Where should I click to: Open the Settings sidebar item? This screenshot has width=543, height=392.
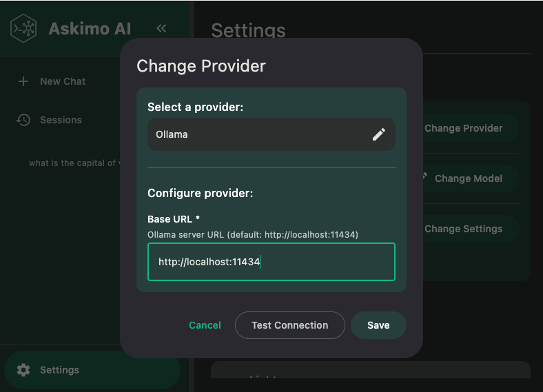[92, 370]
